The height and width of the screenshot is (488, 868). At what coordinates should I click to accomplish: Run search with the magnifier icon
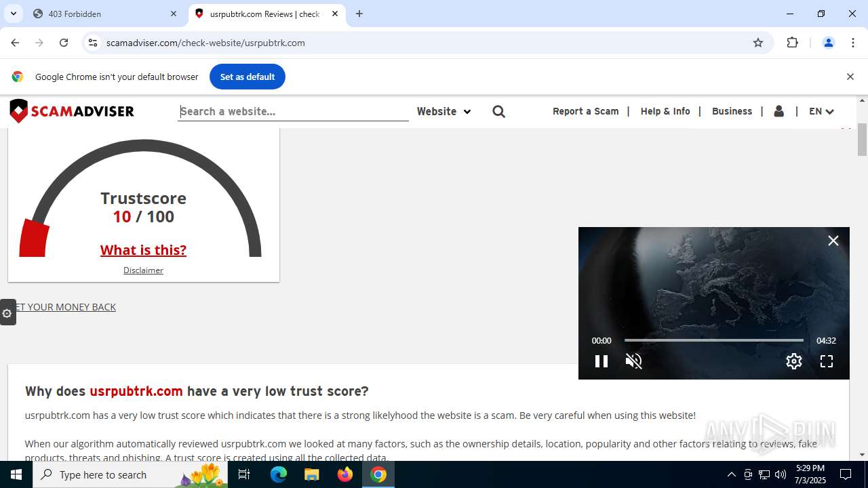(x=499, y=111)
